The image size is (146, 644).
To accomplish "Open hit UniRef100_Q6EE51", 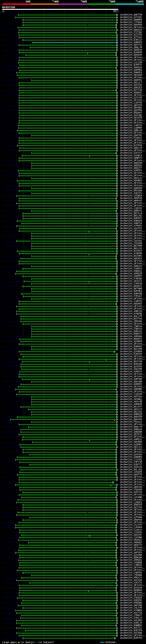I will click(x=131, y=80).
